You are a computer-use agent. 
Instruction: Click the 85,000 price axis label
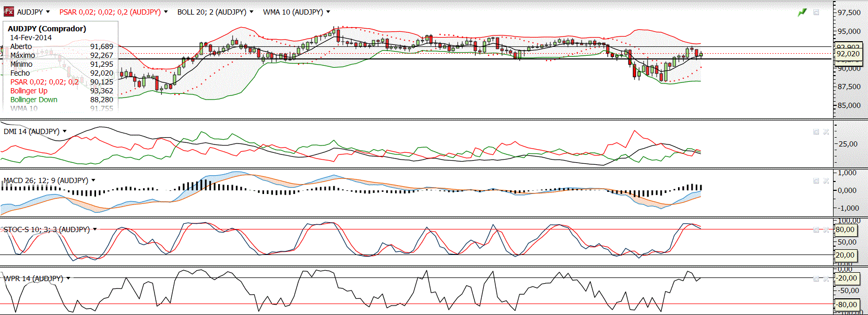click(849, 105)
